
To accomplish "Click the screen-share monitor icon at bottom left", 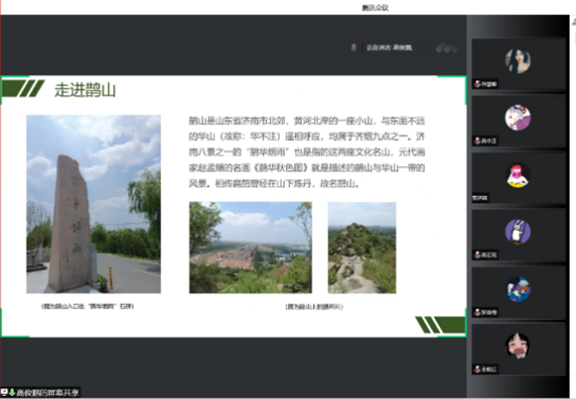I will click(x=5, y=392).
